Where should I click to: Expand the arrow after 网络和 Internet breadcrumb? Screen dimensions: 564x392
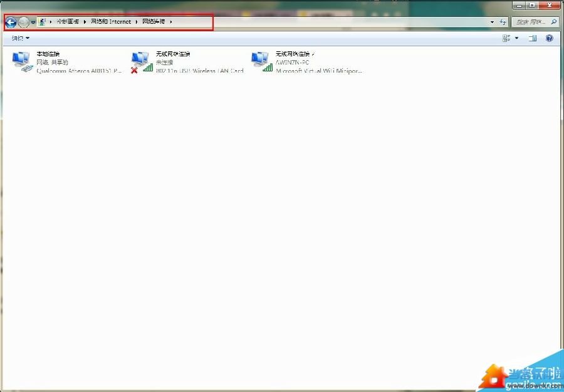tap(137, 22)
